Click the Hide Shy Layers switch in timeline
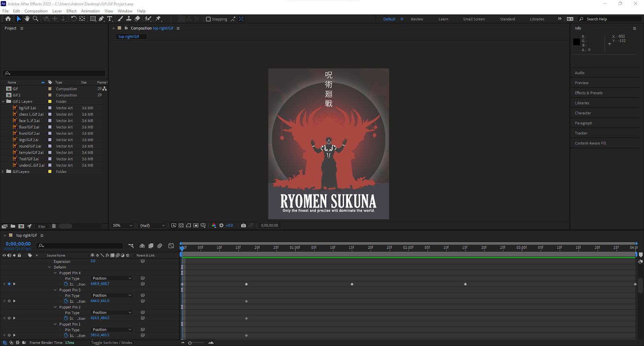 (142, 245)
